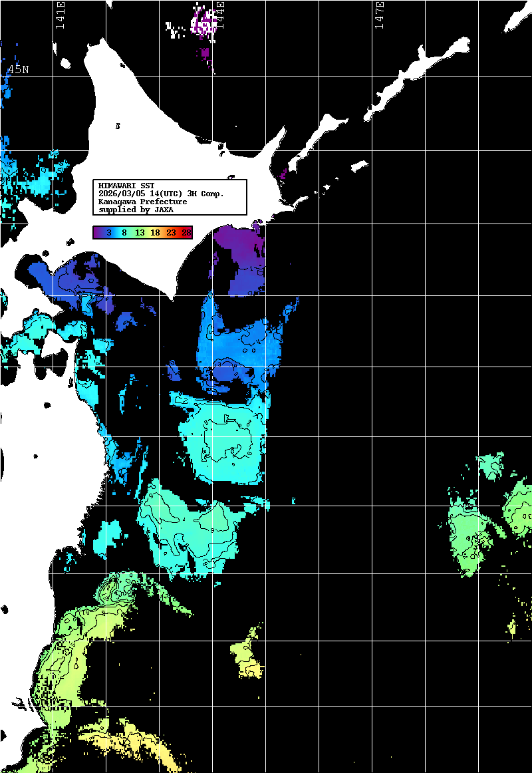The image size is (532, 773).
Task: Pick the red 28 degree legend color
Action: [x=186, y=232]
